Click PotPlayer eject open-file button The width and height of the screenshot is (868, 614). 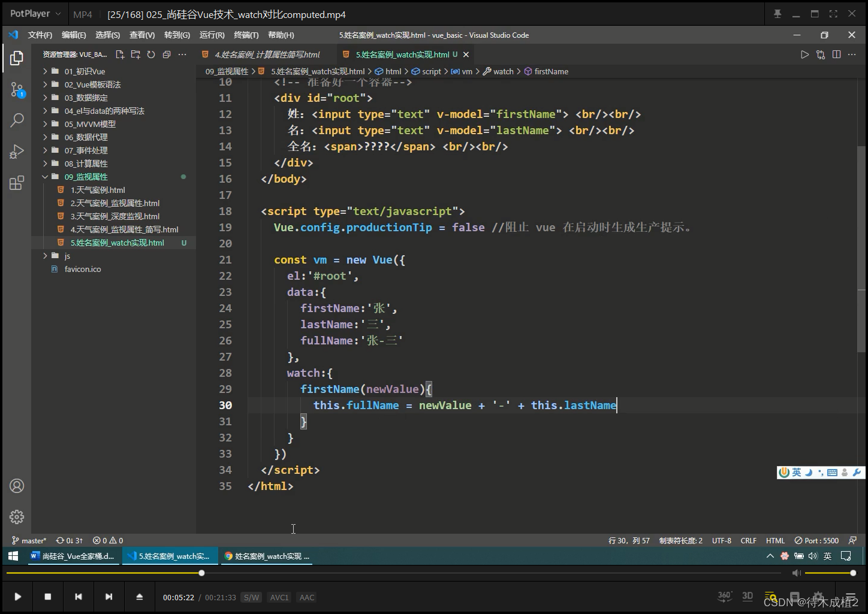pyautogui.click(x=139, y=597)
